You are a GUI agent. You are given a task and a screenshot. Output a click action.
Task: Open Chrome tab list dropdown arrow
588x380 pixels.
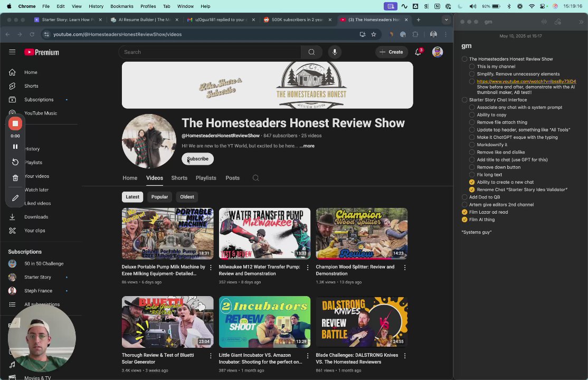click(x=446, y=20)
